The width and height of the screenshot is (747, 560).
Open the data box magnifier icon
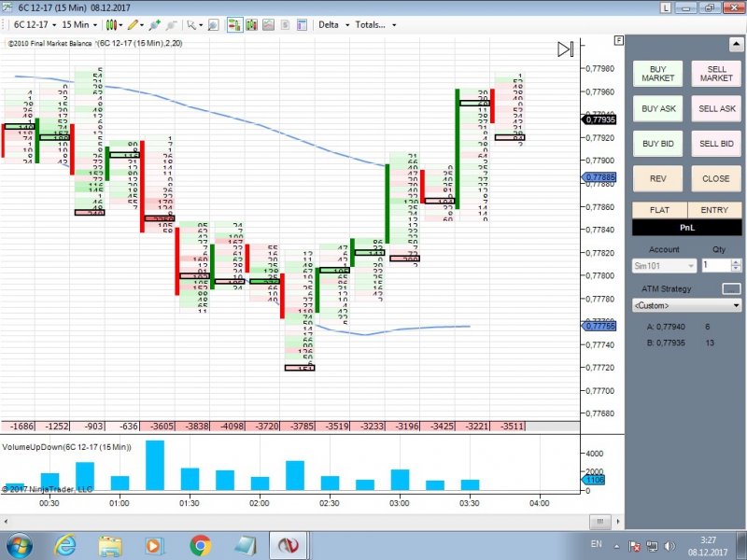pos(214,25)
